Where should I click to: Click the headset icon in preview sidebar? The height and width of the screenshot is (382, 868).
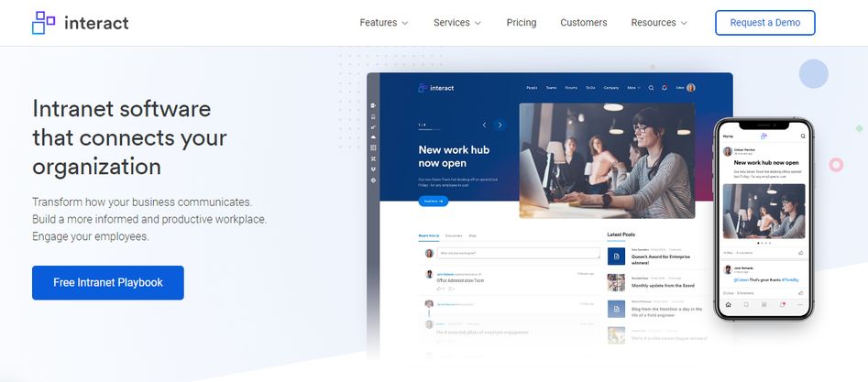373,116
